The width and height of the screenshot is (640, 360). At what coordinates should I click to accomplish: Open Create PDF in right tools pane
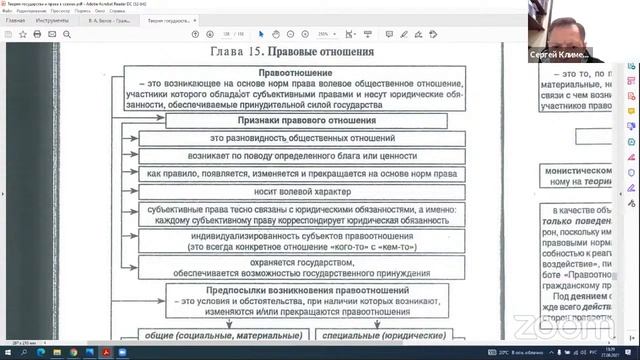click(631, 96)
